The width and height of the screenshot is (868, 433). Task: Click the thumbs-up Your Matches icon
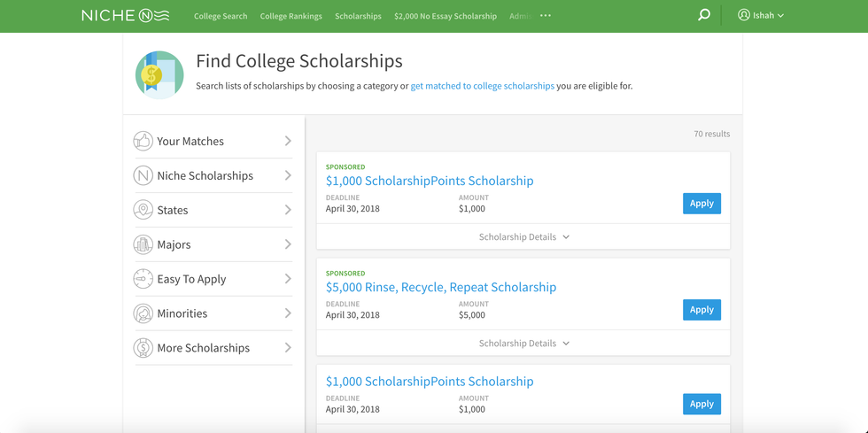(143, 141)
